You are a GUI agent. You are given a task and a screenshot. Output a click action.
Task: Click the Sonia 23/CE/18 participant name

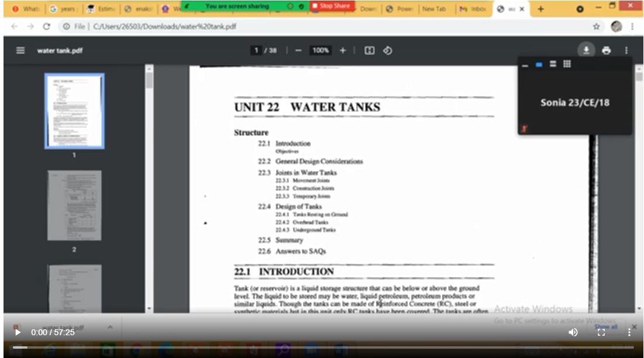pyautogui.click(x=574, y=102)
